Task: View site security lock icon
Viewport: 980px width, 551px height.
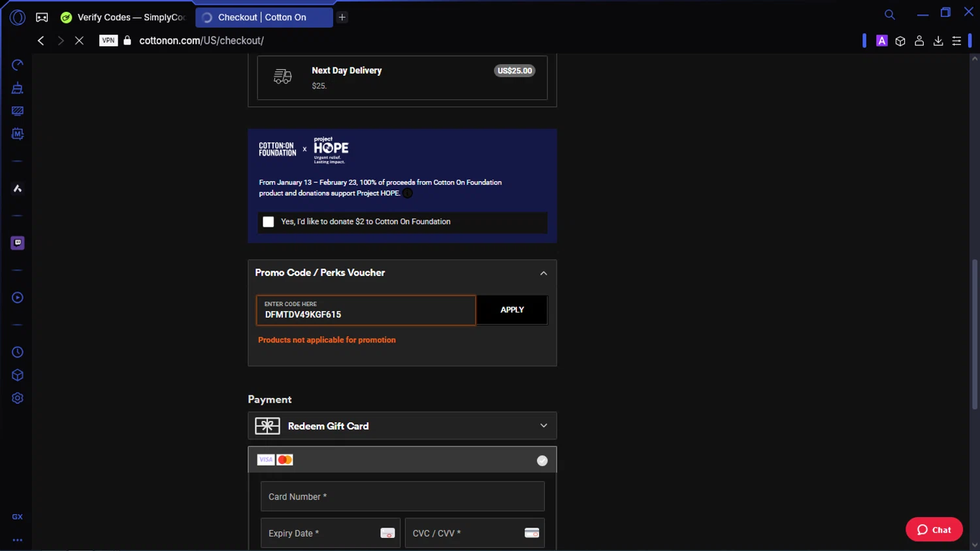Action: click(127, 41)
